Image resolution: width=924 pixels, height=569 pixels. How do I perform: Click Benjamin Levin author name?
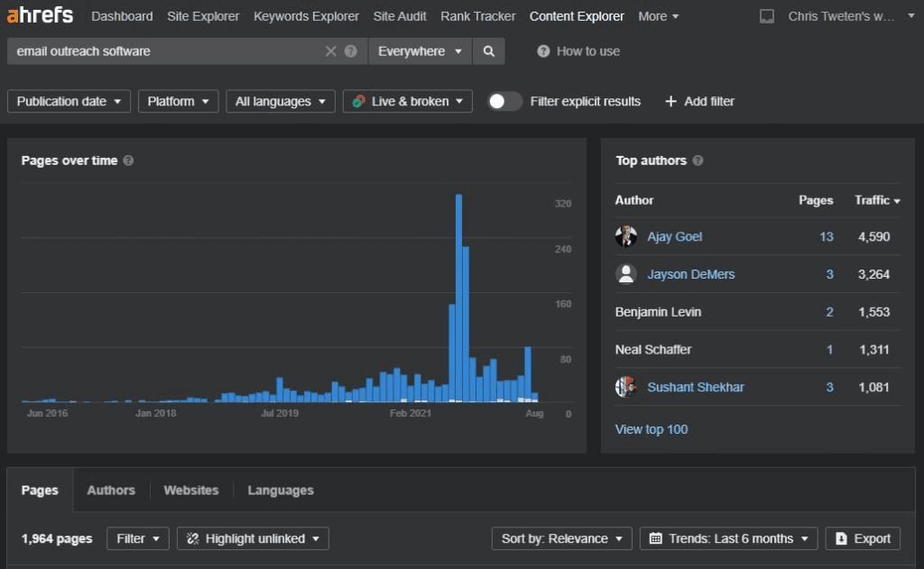click(658, 312)
